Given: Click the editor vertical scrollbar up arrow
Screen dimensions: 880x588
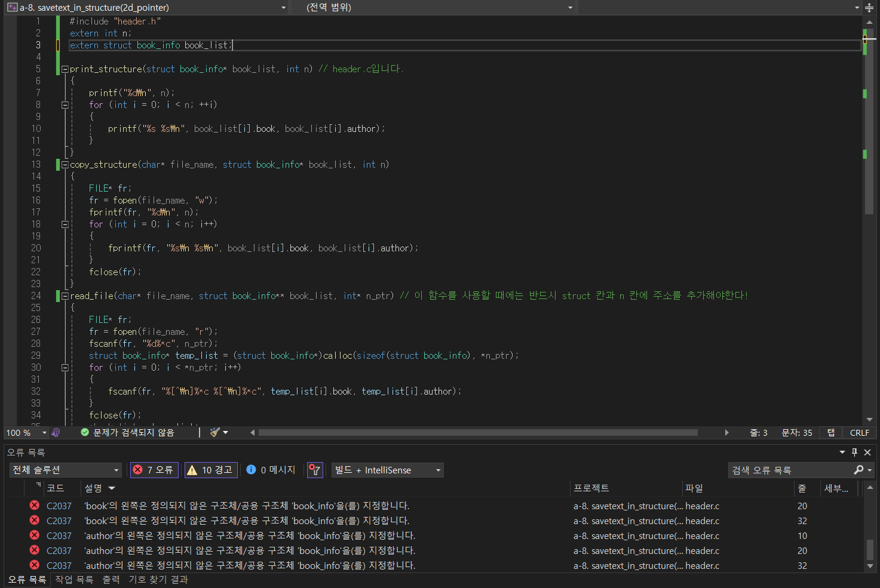Looking at the screenshot, I should (x=869, y=22).
